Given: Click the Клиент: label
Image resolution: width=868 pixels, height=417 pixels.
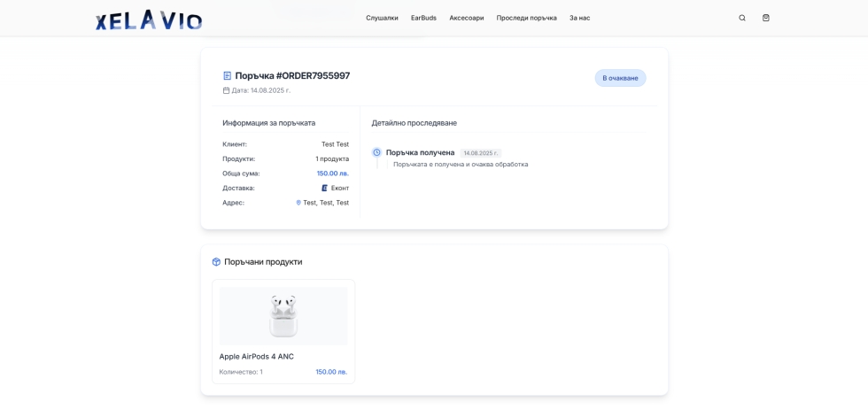Looking at the screenshot, I should tap(235, 144).
